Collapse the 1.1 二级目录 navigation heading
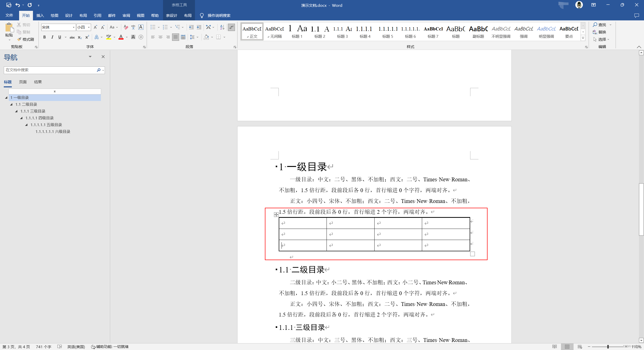This screenshot has height=350, width=644. click(11, 104)
